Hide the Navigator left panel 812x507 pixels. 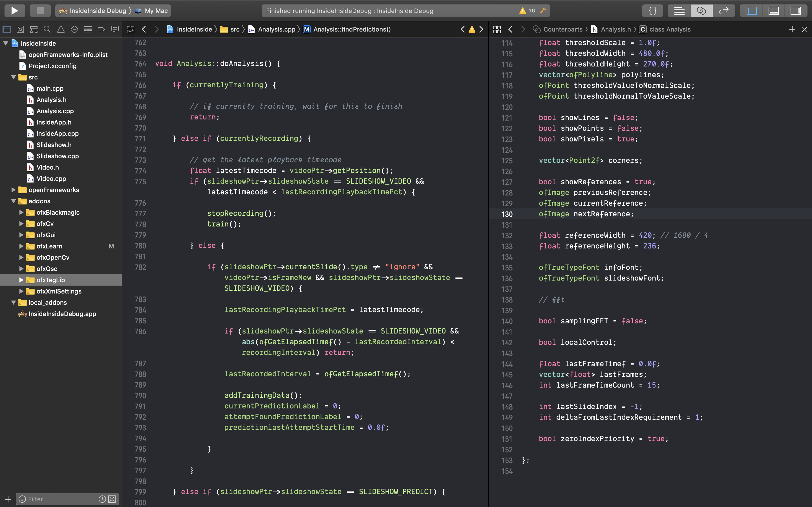tap(751, 11)
